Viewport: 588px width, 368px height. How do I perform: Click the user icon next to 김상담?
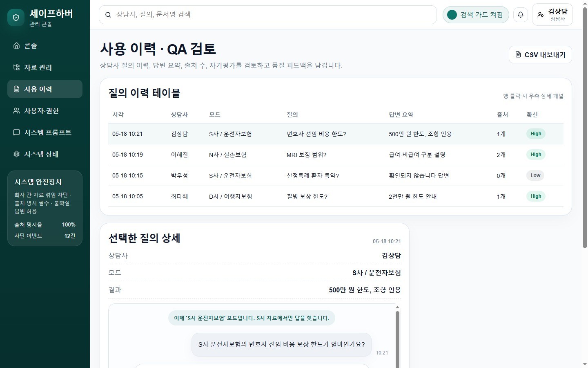[541, 15]
